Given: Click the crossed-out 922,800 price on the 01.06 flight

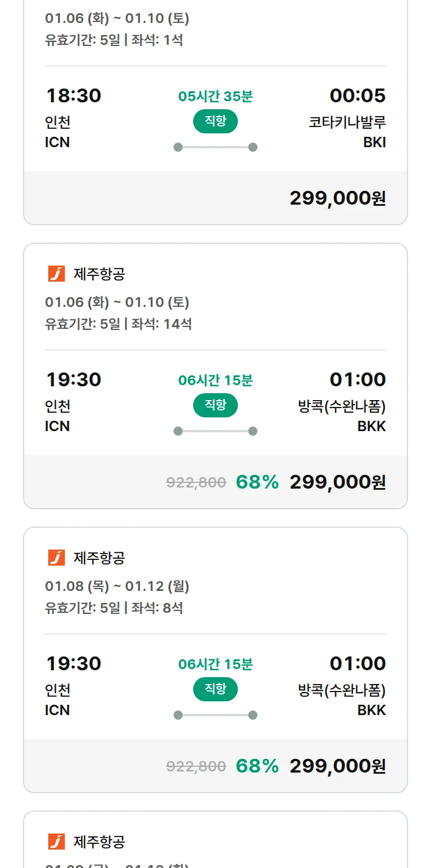Looking at the screenshot, I should (196, 483).
